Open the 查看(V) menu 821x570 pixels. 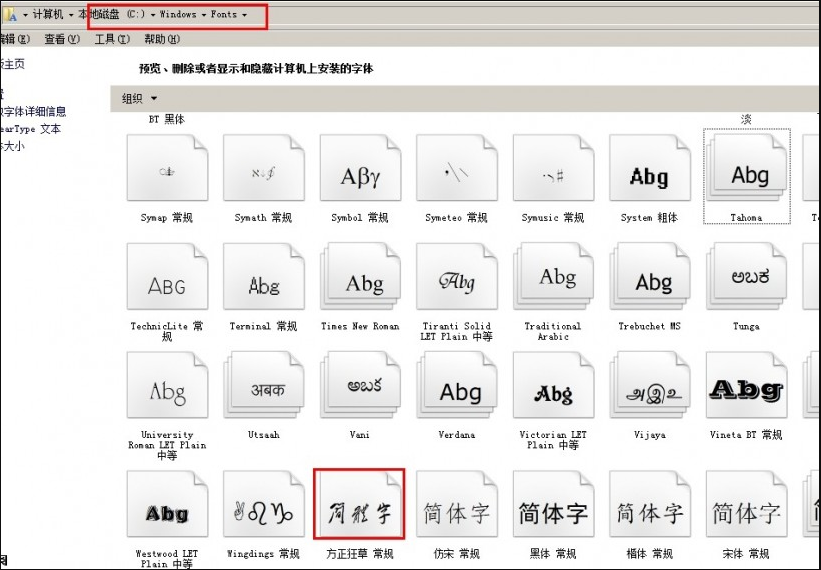(62, 39)
